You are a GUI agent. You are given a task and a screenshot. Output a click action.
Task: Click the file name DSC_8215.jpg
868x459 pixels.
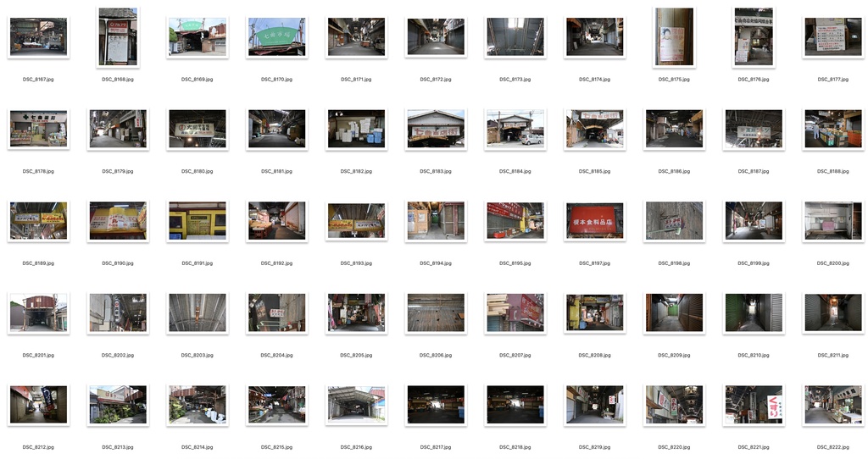pyautogui.click(x=277, y=447)
